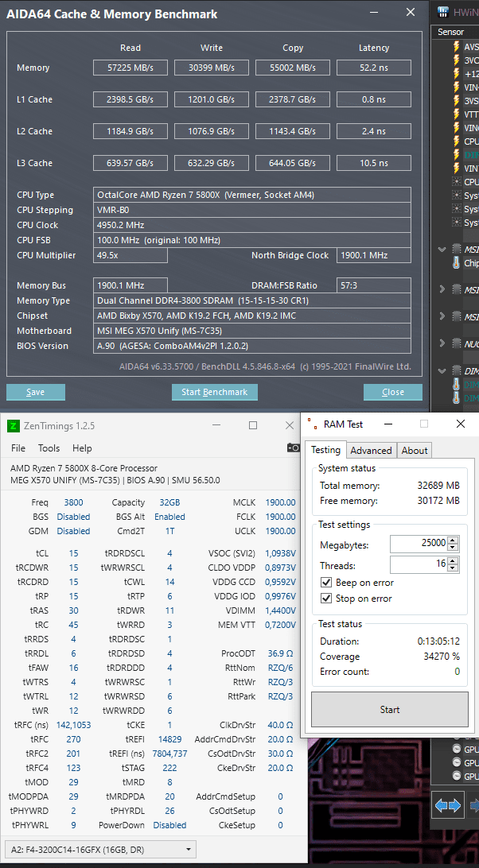Screen dimensions: 479x868
Task: Open the Tools menu in ZenTimings
Action: pos(49,448)
